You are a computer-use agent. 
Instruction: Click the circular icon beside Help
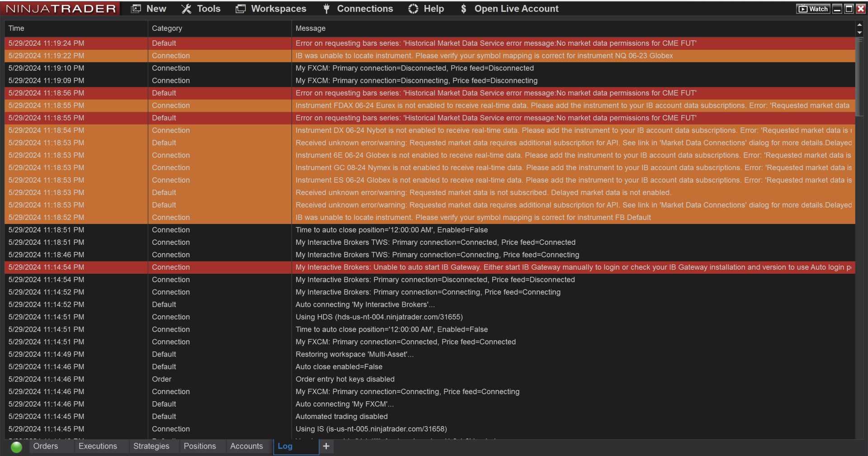[x=413, y=8]
